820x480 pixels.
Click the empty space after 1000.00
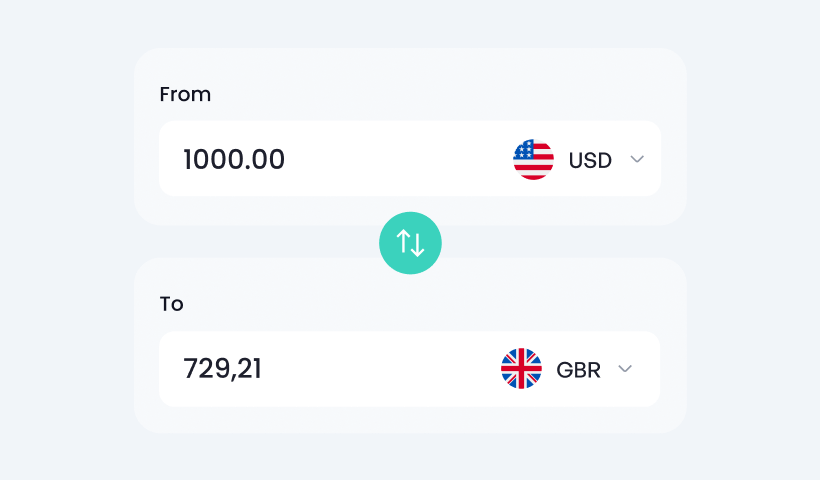397,159
